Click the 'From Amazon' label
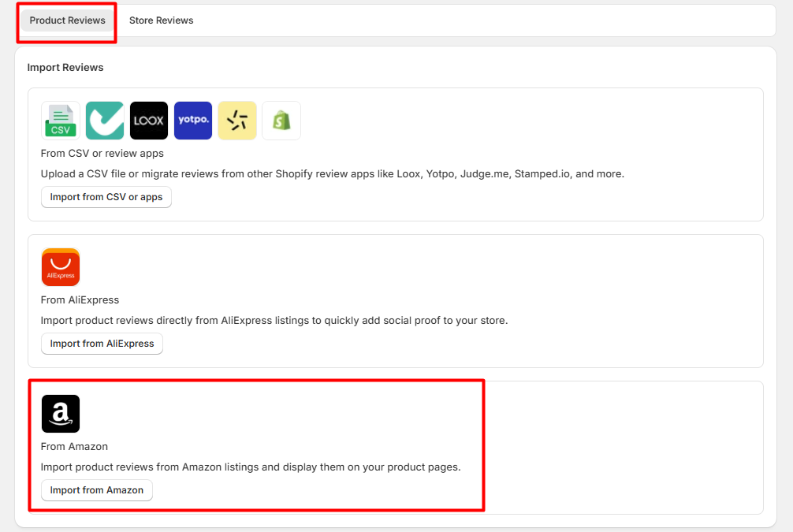 tap(74, 447)
